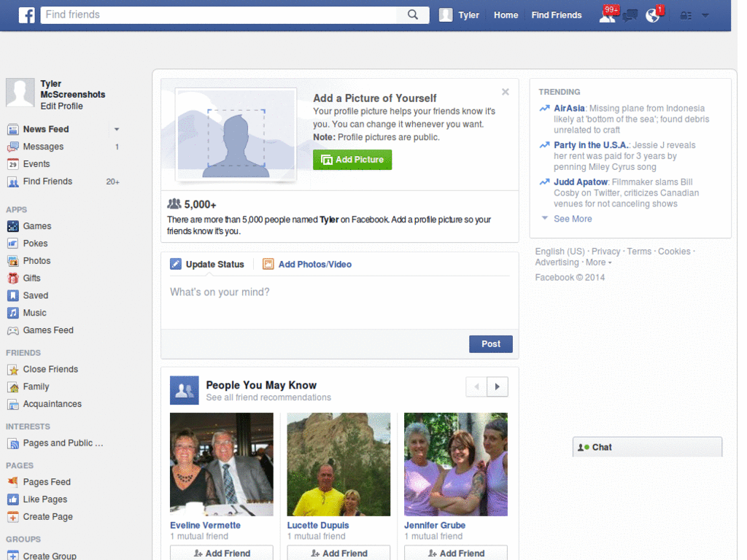Open Eveline Vermette's photo thumbnail

pyautogui.click(x=222, y=464)
